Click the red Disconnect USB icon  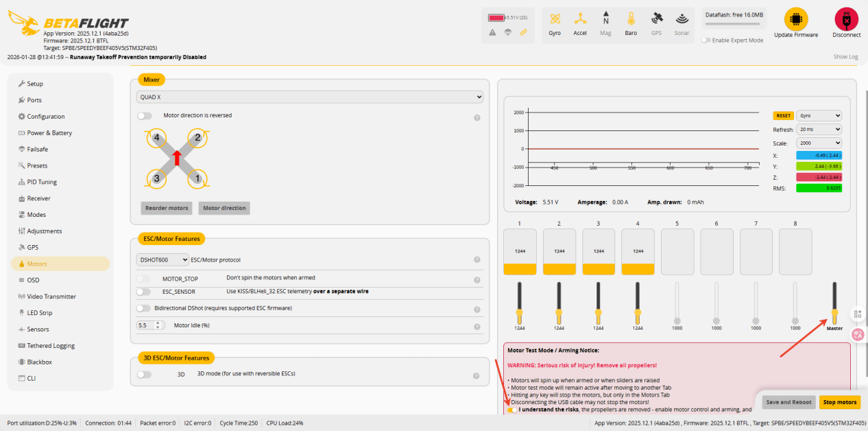846,19
